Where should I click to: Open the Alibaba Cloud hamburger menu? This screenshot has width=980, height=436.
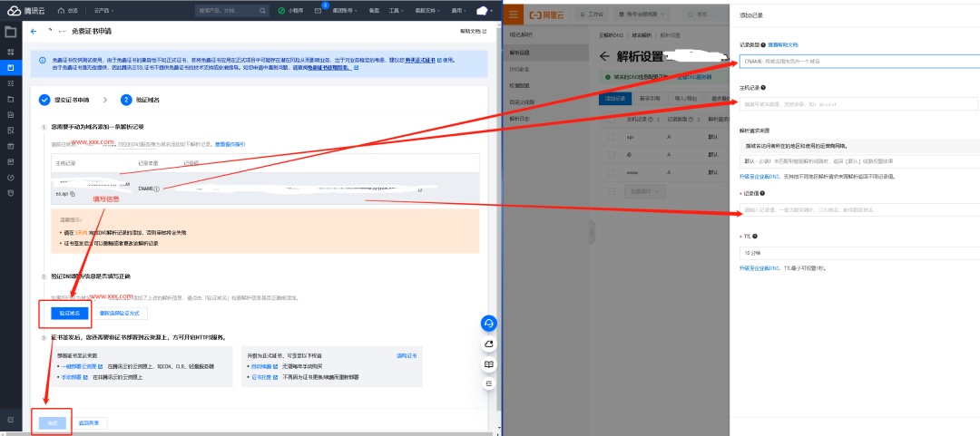pos(513,14)
